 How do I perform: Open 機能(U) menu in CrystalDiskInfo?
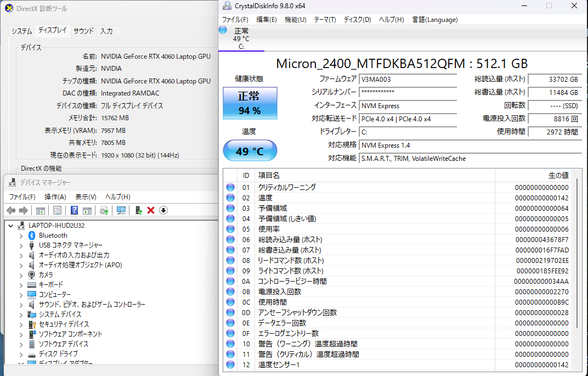[296, 20]
